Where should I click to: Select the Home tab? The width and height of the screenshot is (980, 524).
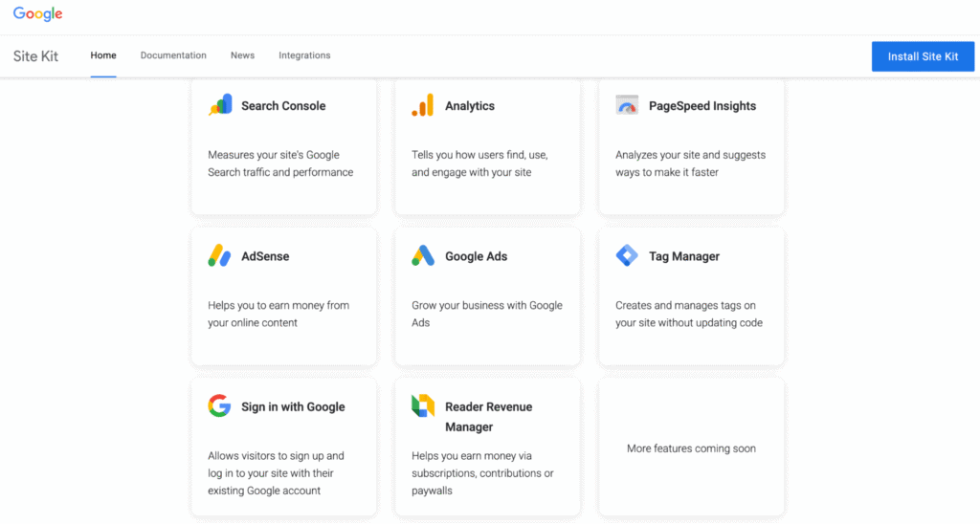pyautogui.click(x=103, y=55)
